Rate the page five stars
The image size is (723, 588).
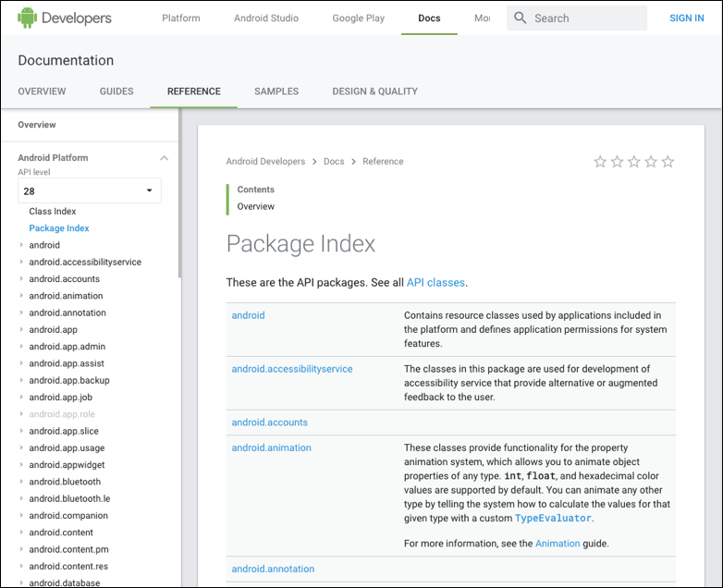pyautogui.click(x=668, y=162)
